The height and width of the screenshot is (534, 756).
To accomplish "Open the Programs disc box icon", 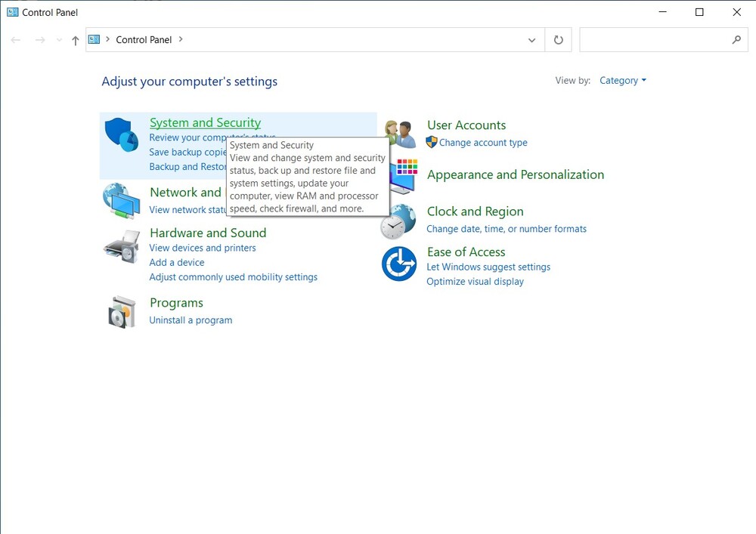I will tap(121, 311).
